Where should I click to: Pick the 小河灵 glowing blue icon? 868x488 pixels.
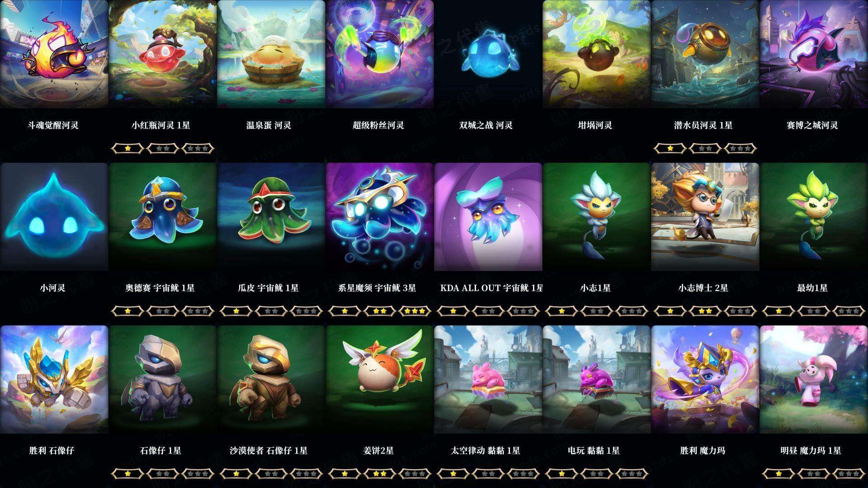click(54, 217)
